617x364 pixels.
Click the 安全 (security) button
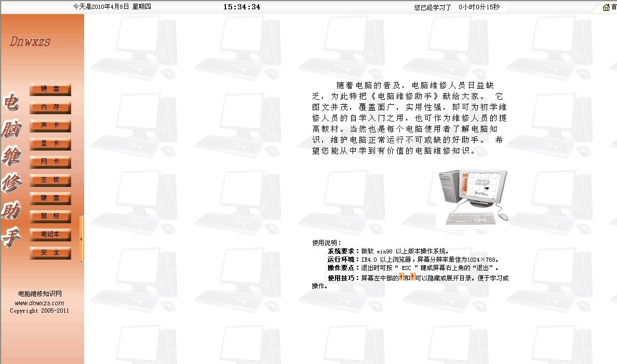pyautogui.click(x=50, y=253)
